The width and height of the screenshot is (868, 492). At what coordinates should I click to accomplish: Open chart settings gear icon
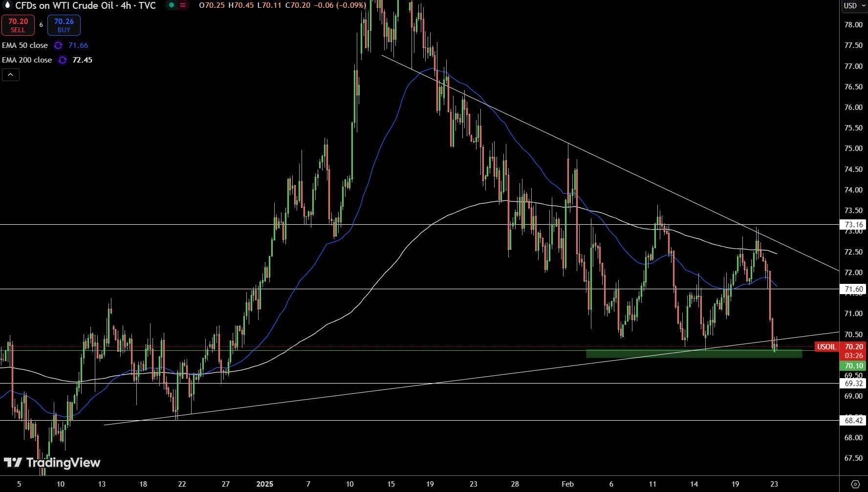pyautogui.click(x=855, y=484)
